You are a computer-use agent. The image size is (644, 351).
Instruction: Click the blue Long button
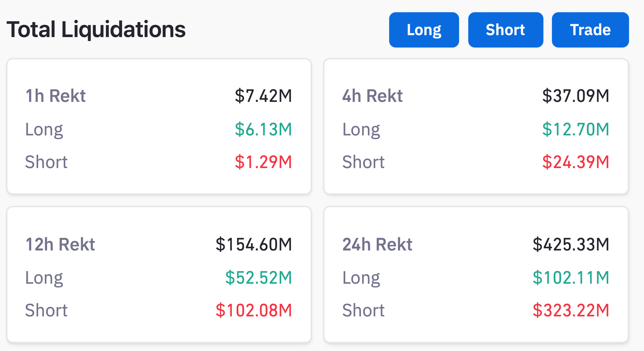point(424,30)
